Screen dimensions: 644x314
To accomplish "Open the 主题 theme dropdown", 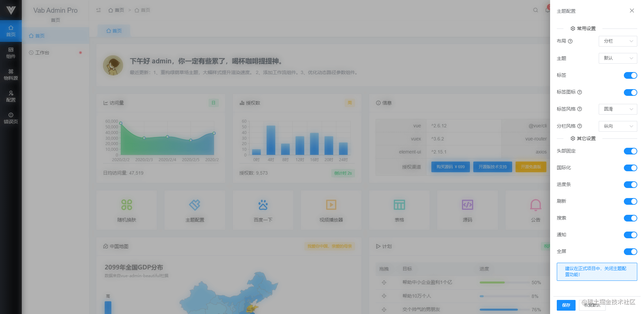I will 618,58.
